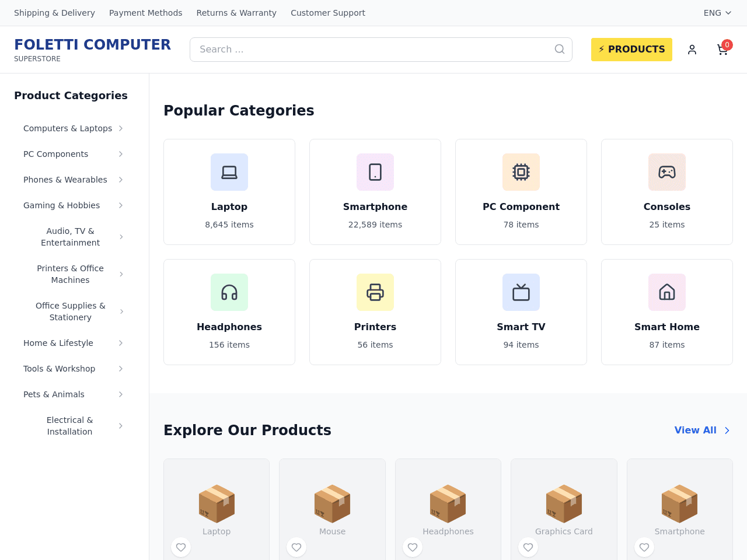Click the Printers category icon
Image resolution: width=747 pixels, height=560 pixels.
[x=375, y=292]
